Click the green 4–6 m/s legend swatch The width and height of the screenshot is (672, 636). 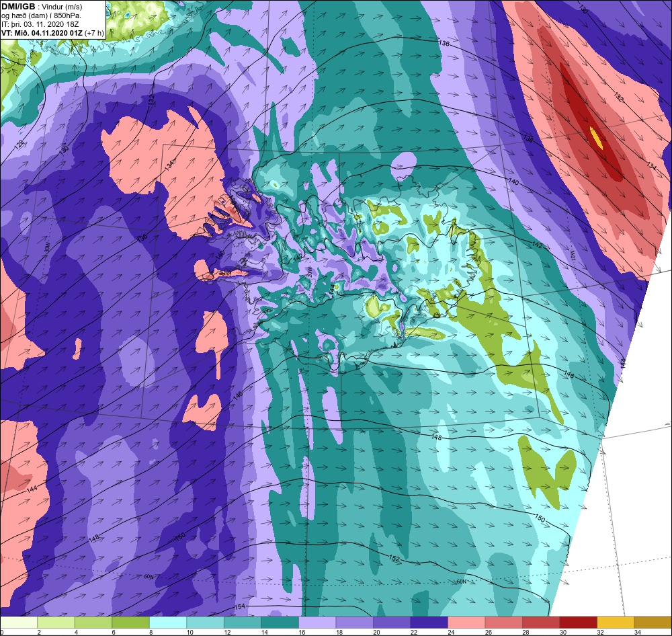93,623
